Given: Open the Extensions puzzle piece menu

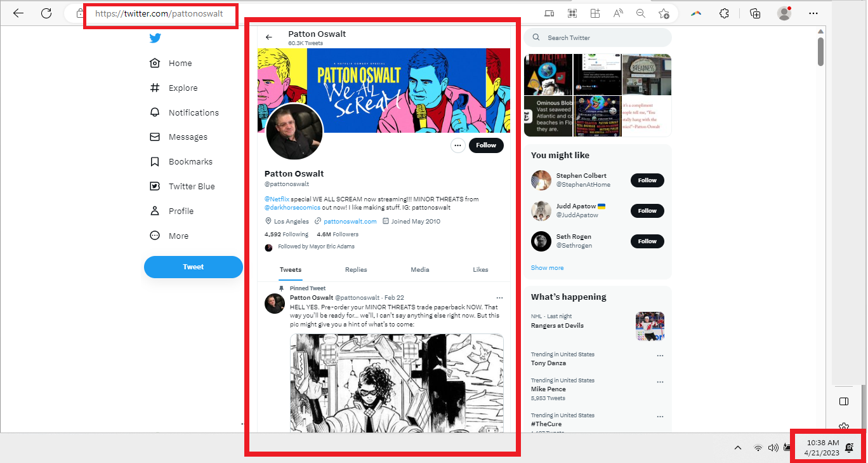Looking at the screenshot, I should pyautogui.click(x=724, y=13).
